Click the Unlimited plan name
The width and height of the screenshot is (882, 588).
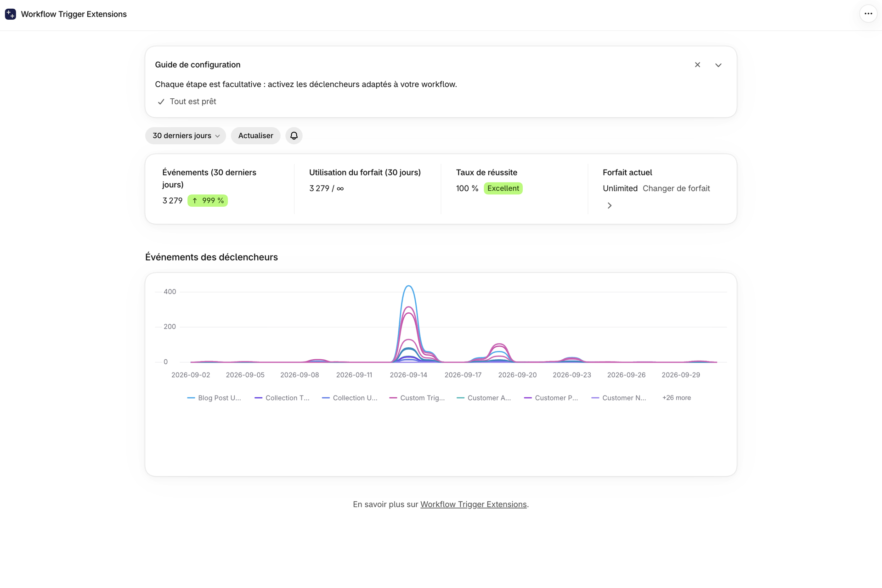[x=620, y=188]
